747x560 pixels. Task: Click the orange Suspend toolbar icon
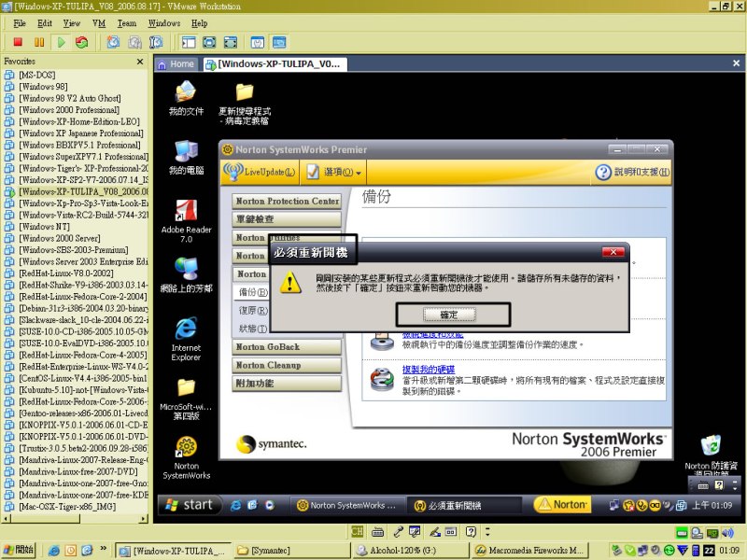coord(39,42)
